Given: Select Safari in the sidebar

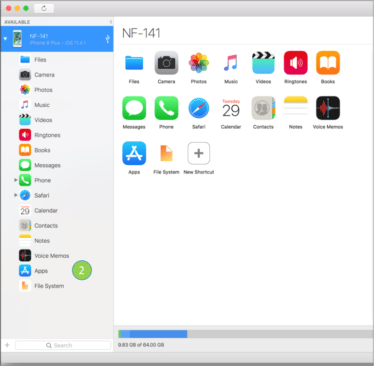Looking at the screenshot, I should point(57,195).
